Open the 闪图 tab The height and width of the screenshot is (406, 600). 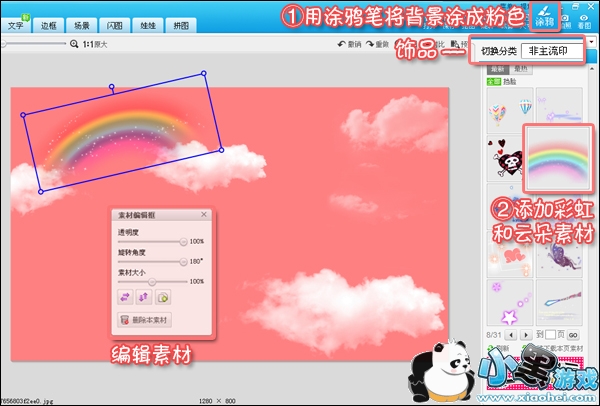coord(114,25)
